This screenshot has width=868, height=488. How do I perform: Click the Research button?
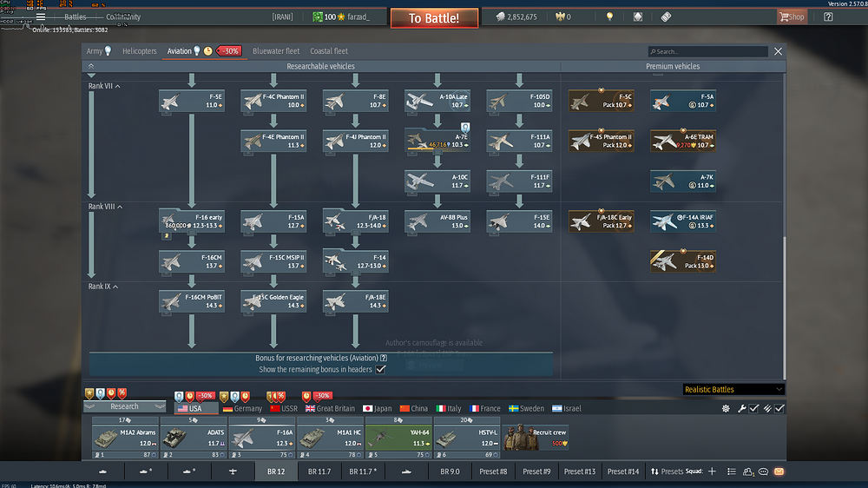point(124,406)
